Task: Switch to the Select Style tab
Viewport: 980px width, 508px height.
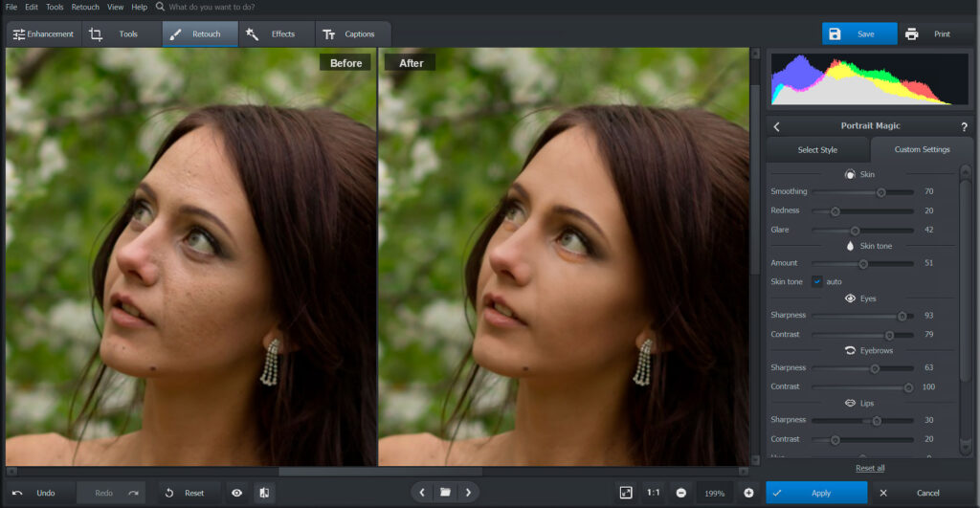Action: click(x=816, y=149)
